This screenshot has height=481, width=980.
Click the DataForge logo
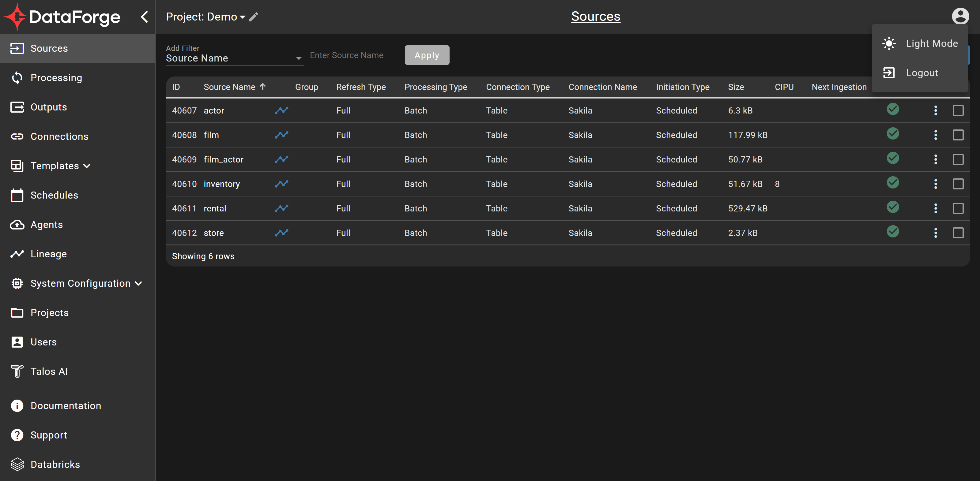tap(62, 17)
